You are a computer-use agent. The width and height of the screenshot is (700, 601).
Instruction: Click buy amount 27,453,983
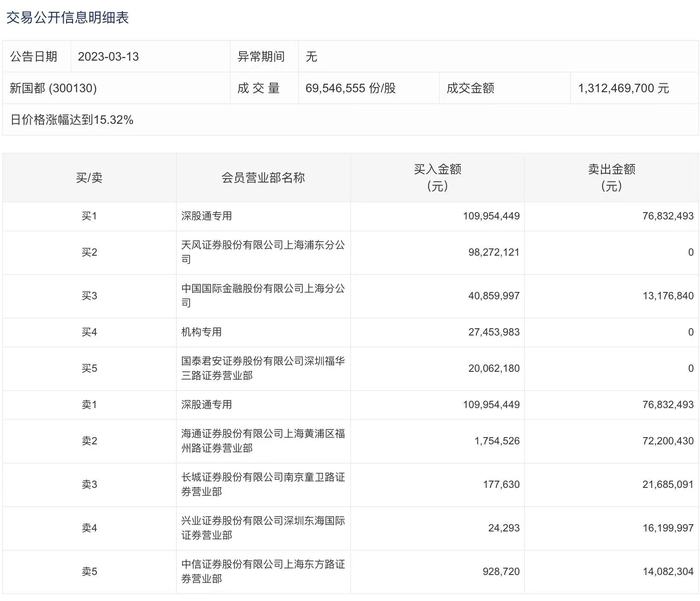494,332
